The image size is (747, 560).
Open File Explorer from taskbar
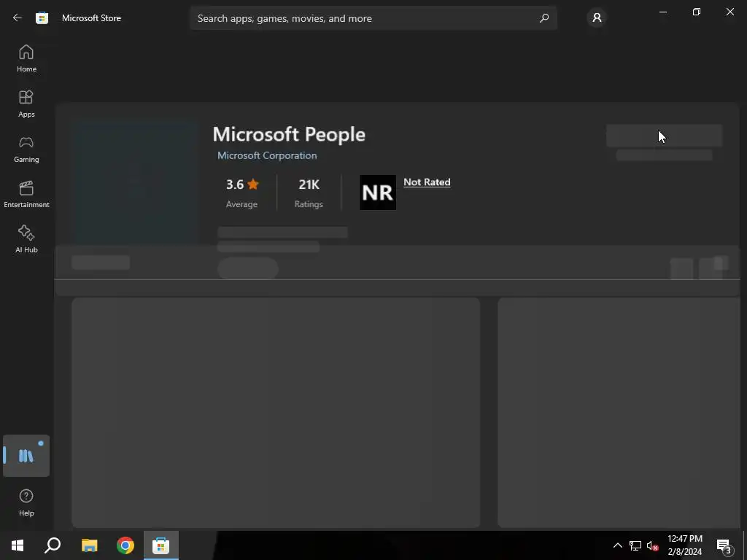click(89, 545)
